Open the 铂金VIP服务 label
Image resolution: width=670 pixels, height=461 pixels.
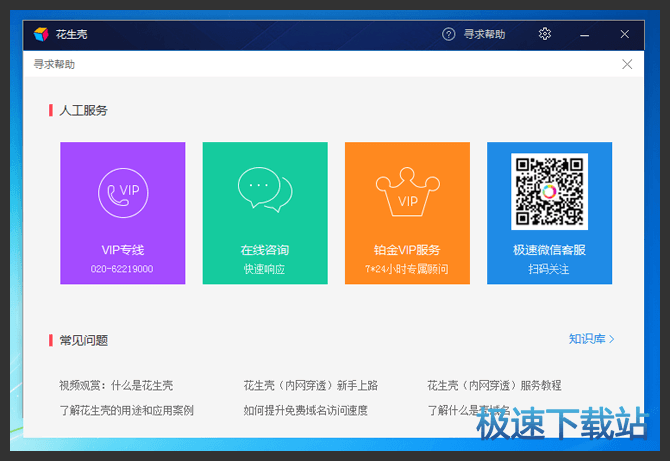click(407, 250)
